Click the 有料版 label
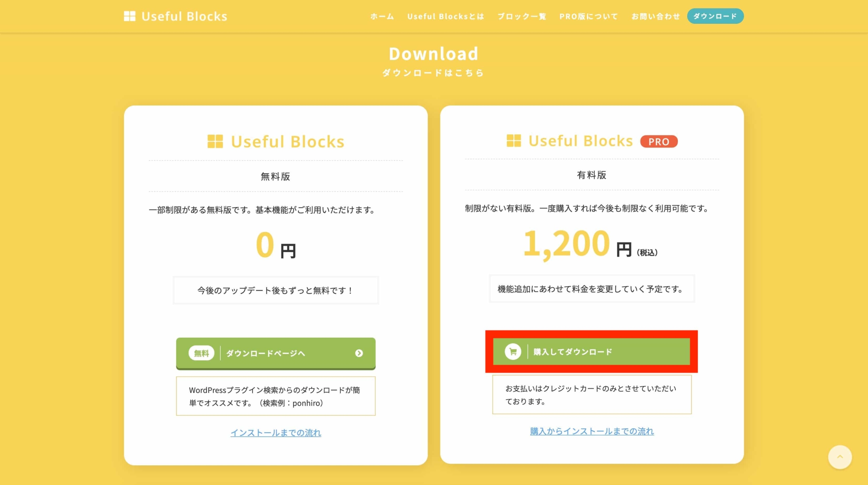The image size is (868, 485). tap(592, 175)
